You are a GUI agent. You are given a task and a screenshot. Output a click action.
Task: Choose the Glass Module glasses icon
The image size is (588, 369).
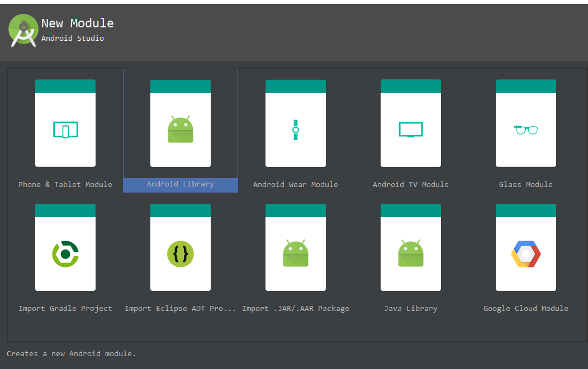pyautogui.click(x=526, y=130)
